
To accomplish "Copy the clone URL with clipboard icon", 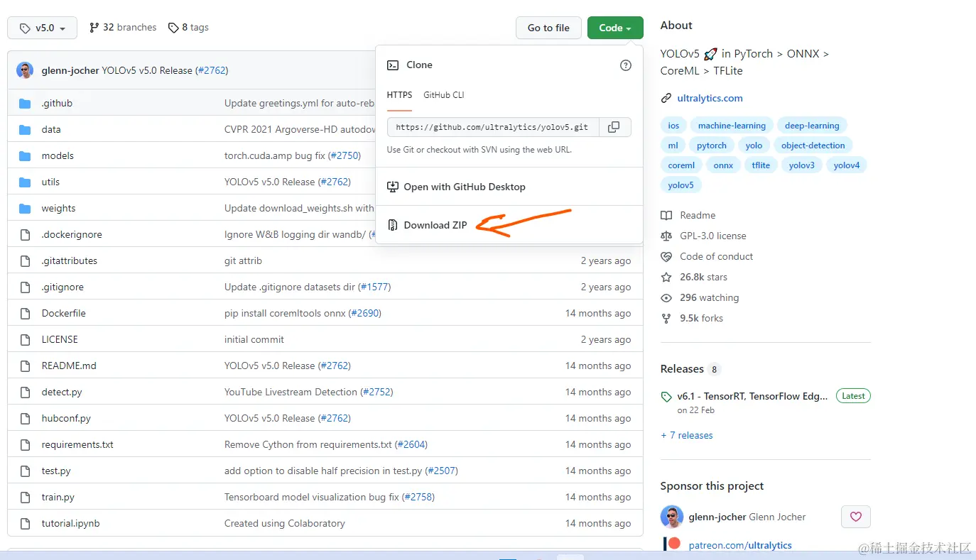I will tap(614, 127).
